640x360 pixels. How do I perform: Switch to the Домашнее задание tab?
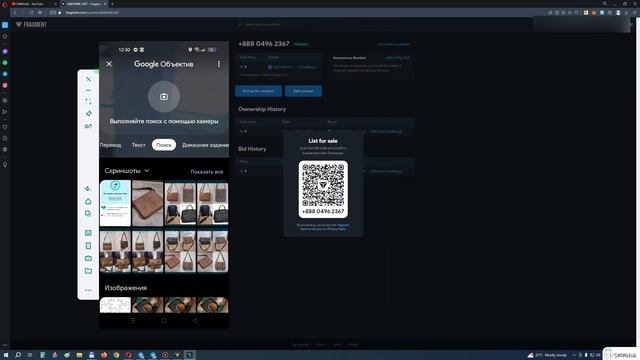click(x=205, y=145)
